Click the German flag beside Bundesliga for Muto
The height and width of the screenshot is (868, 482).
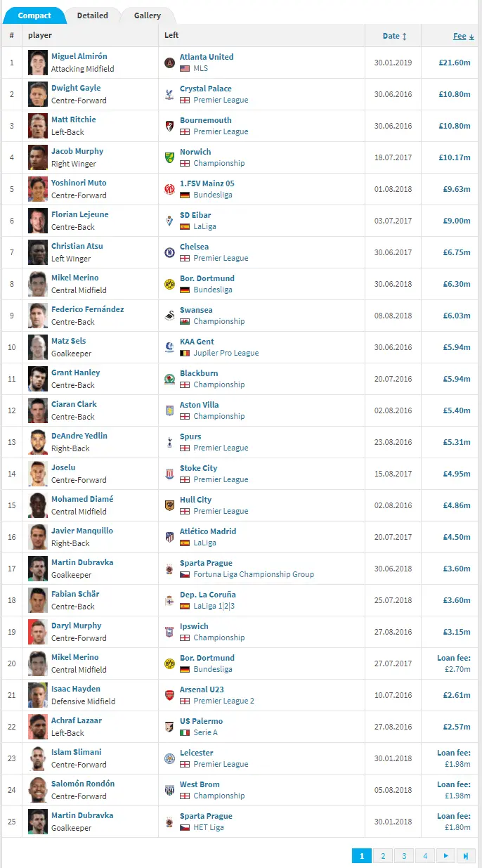tap(185, 195)
